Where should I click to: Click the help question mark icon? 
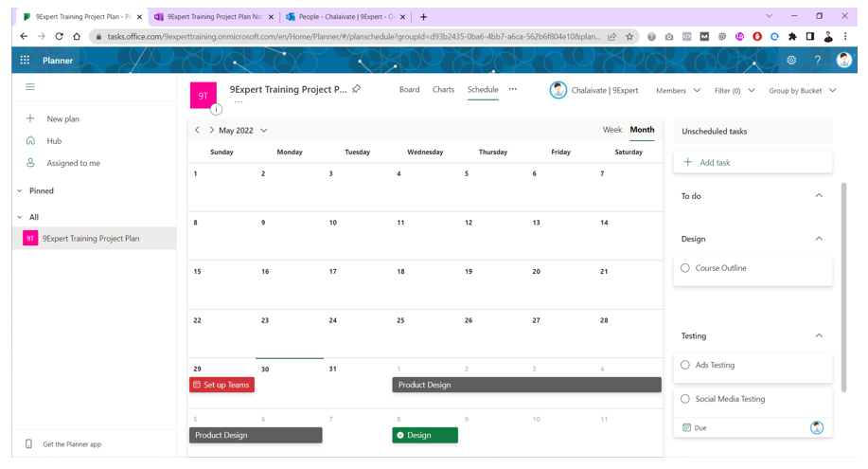click(818, 61)
